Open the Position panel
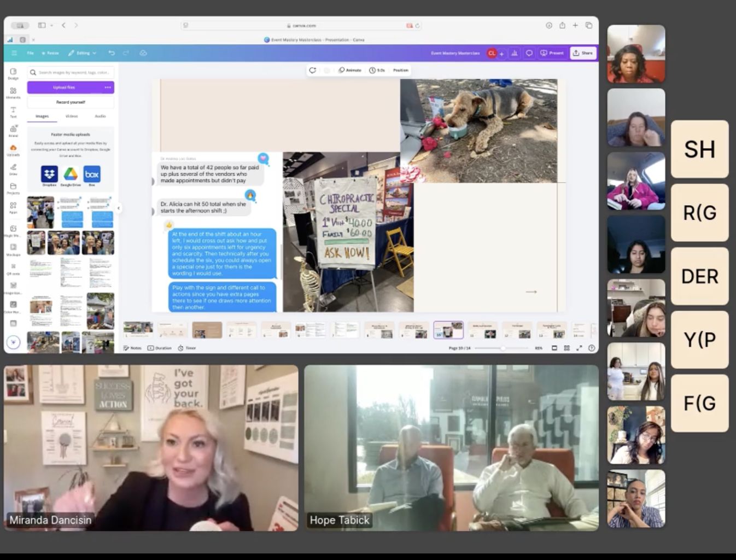736x560 pixels. 401,70
